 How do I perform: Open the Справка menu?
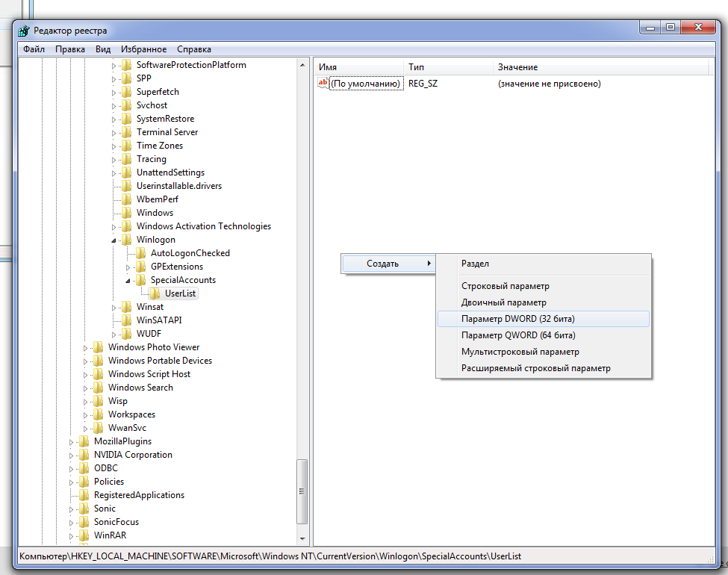click(x=194, y=49)
